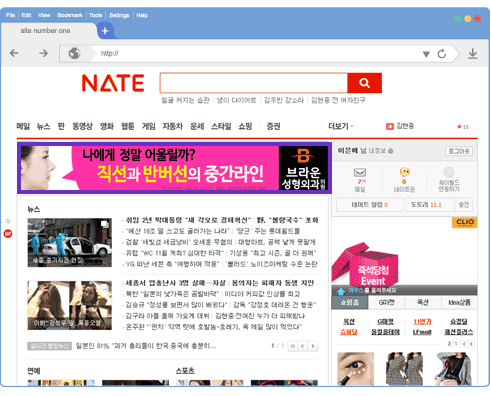Expand the 더보기 navigation dropdown
Image resolution: width=491 pixels, height=396 pixels.
[x=340, y=126]
